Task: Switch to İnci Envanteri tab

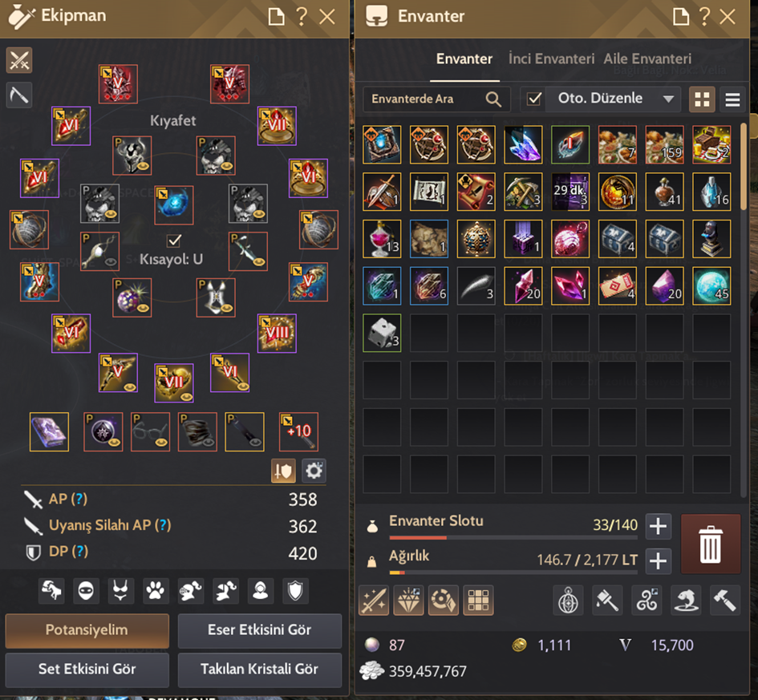Action: (x=551, y=59)
